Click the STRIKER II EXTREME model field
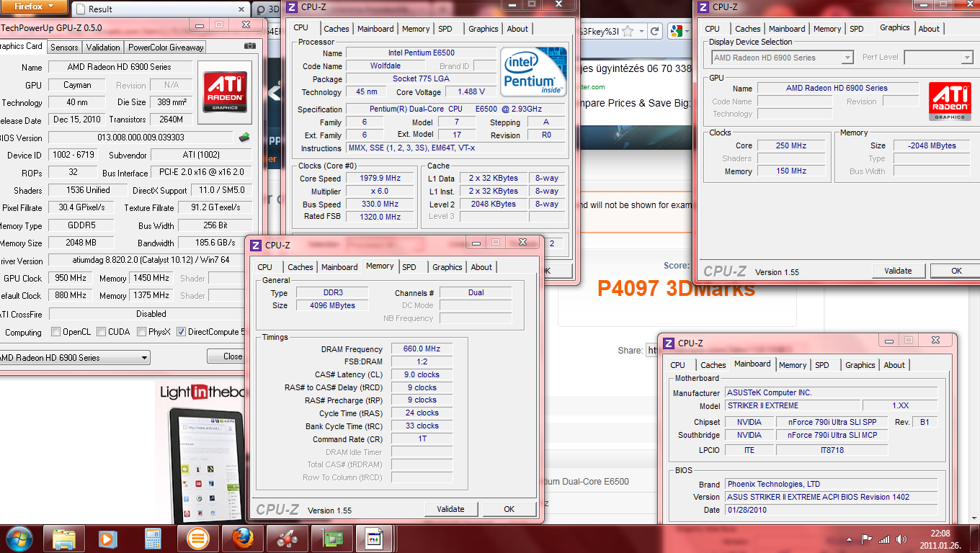Viewport: 980px width, 553px height. point(793,405)
